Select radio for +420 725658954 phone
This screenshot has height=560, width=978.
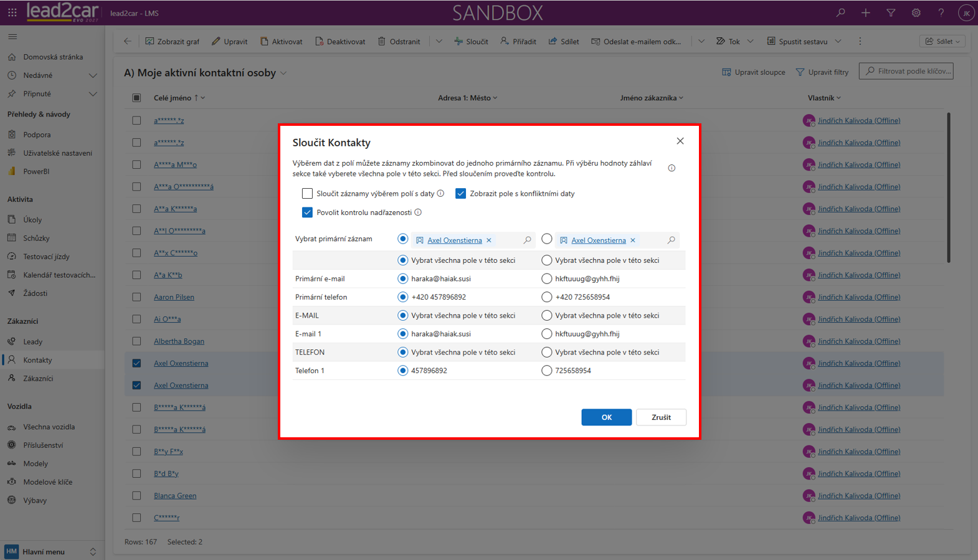pos(546,297)
